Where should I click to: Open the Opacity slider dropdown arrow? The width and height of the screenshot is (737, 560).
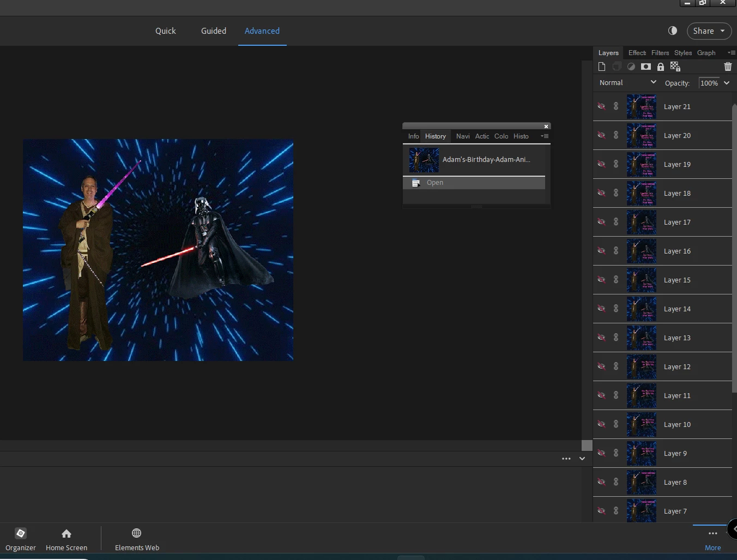tap(727, 83)
